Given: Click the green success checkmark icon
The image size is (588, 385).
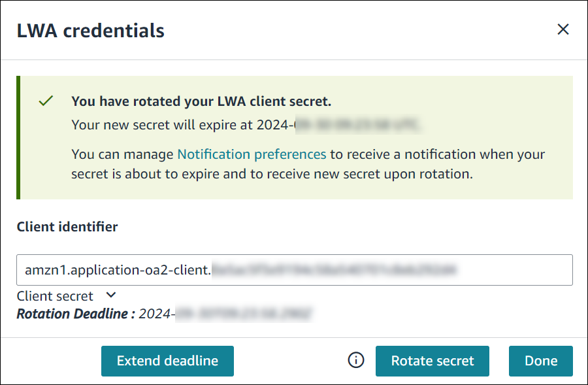Looking at the screenshot, I should pos(46,101).
